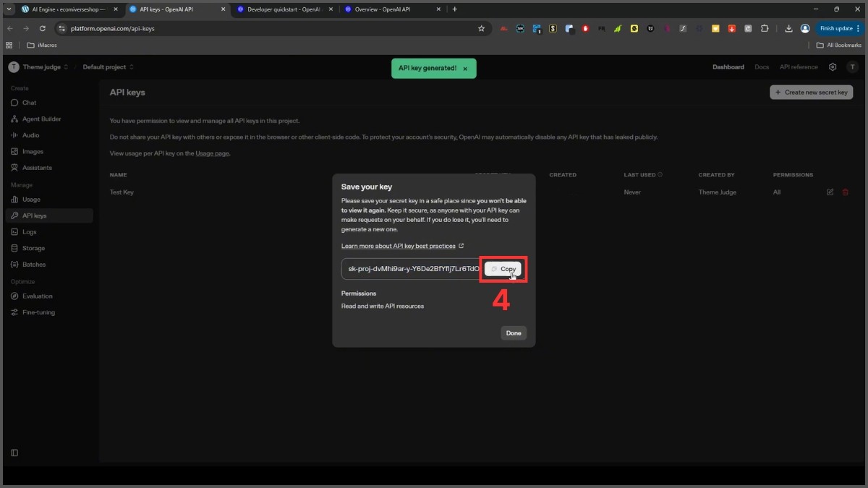The height and width of the screenshot is (488, 868).
Task: Open the tab search dropdown arrow
Action: (x=8, y=9)
